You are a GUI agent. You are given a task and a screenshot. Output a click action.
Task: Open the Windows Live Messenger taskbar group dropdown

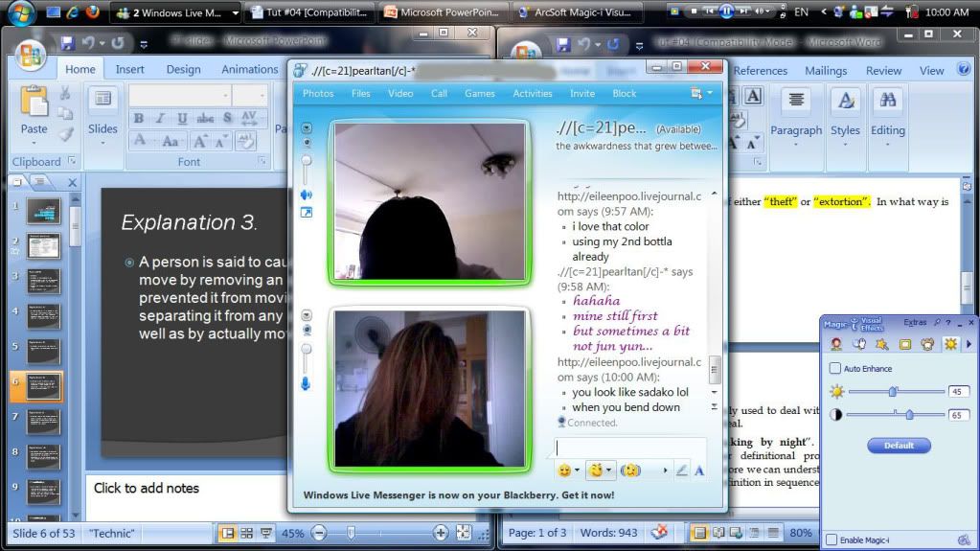[x=235, y=12]
